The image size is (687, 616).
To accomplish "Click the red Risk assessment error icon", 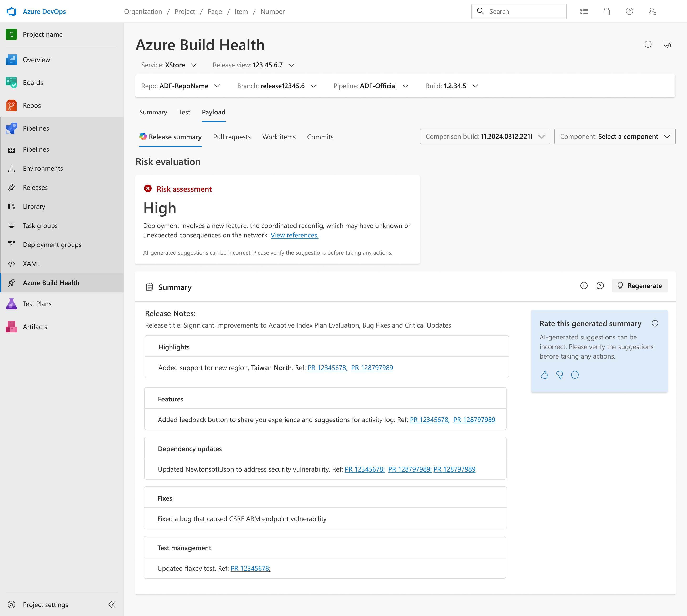I will [148, 189].
